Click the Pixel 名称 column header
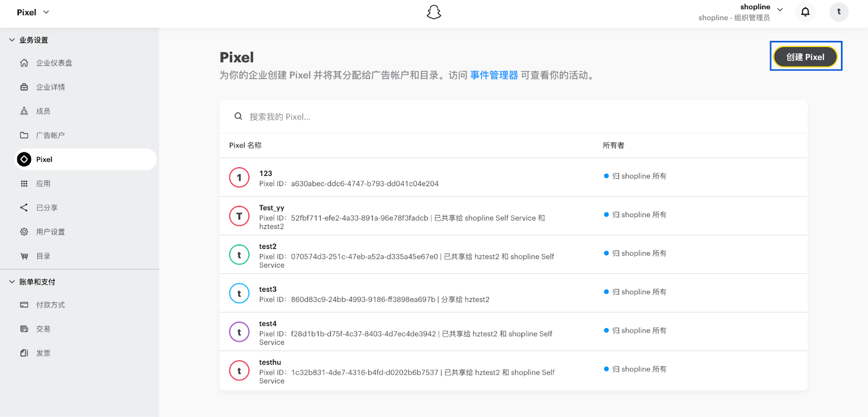This screenshot has height=417, width=868. [245, 145]
